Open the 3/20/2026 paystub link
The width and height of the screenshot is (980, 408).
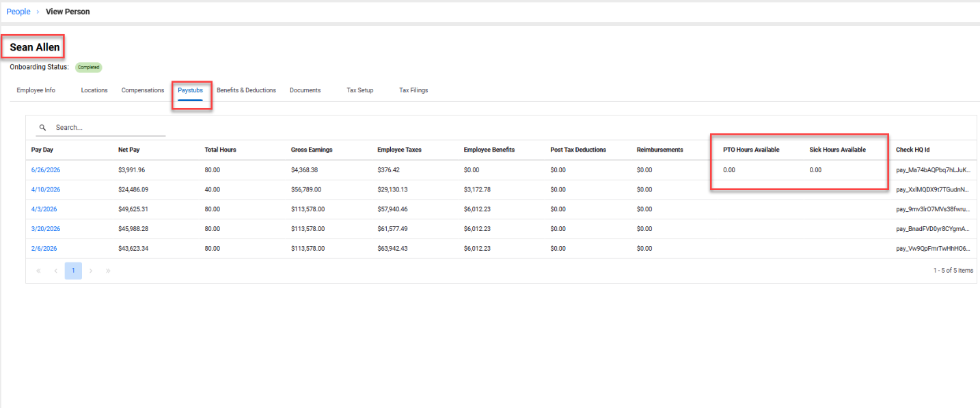(46, 229)
